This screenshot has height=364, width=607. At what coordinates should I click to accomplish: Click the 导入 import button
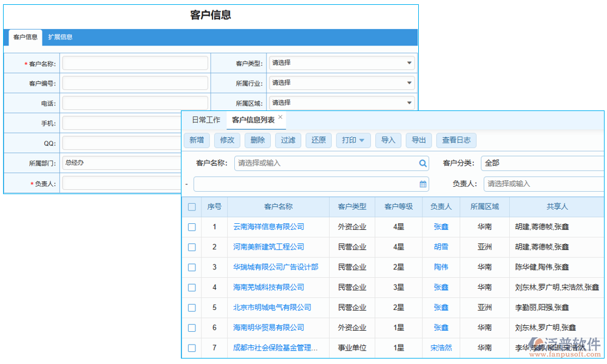388,140
